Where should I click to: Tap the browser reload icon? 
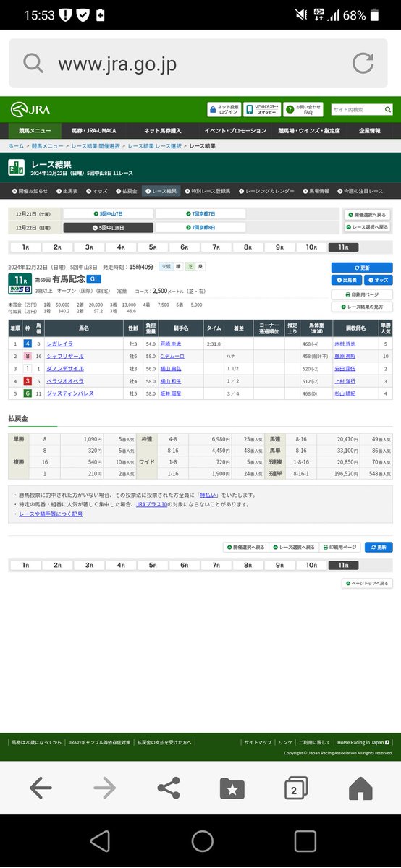[x=363, y=64]
